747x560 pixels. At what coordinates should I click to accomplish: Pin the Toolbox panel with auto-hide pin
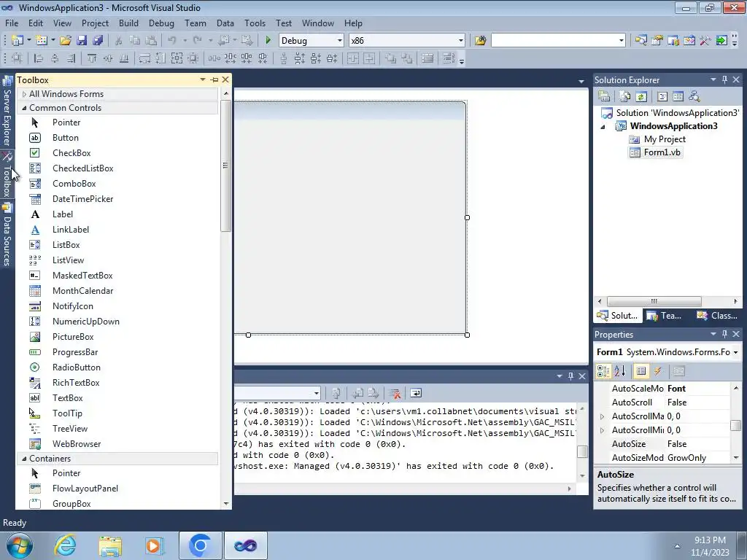click(x=214, y=79)
